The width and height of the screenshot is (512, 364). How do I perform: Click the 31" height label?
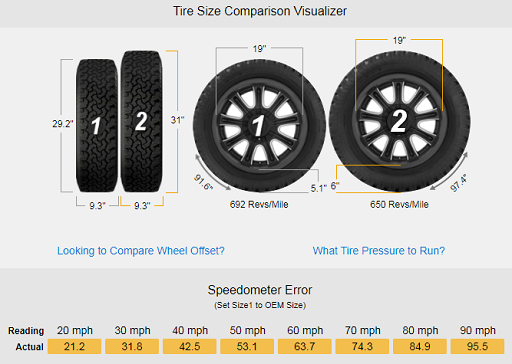pos(177,120)
